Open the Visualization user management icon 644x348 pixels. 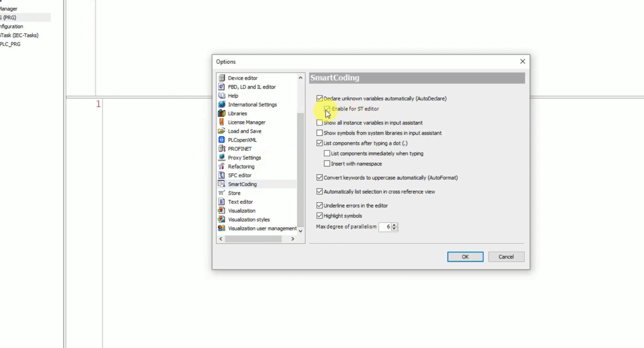coord(222,228)
